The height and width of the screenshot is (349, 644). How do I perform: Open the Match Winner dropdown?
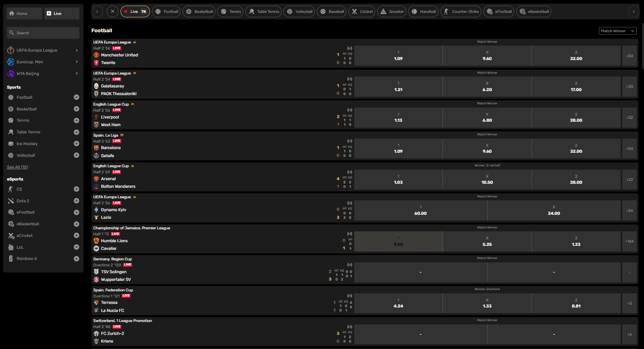pos(618,31)
